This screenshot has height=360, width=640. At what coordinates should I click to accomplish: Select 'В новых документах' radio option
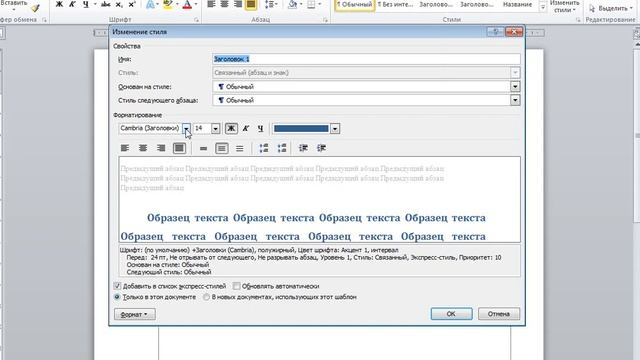click(207, 297)
